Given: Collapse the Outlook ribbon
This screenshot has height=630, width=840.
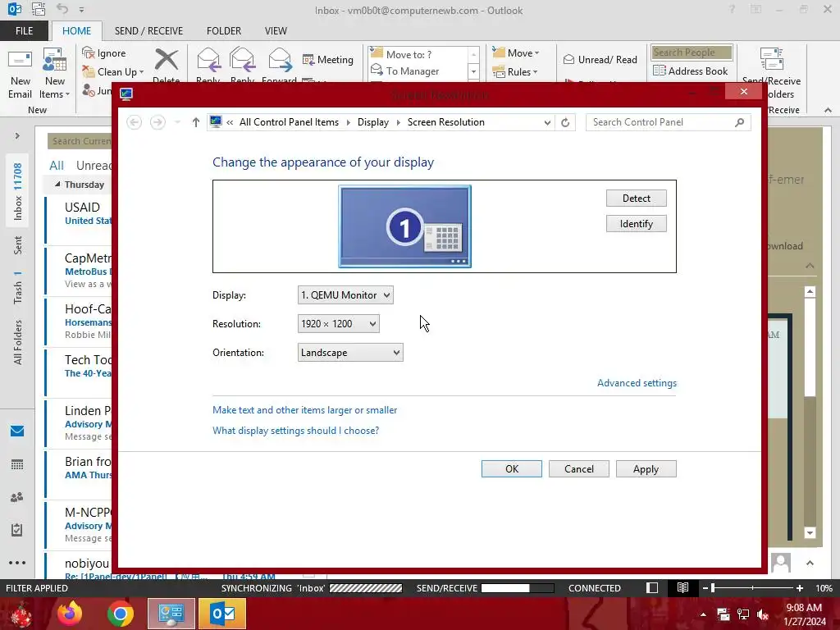Looking at the screenshot, I should point(828,110).
